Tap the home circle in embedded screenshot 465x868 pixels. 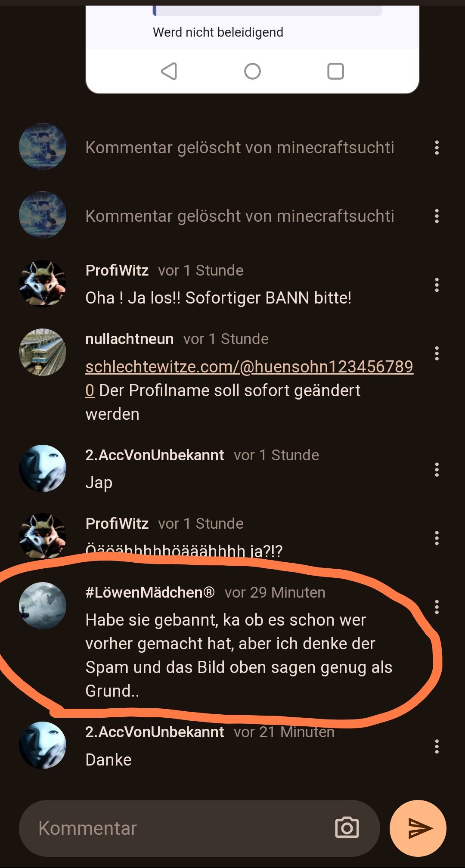pos(252,71)
